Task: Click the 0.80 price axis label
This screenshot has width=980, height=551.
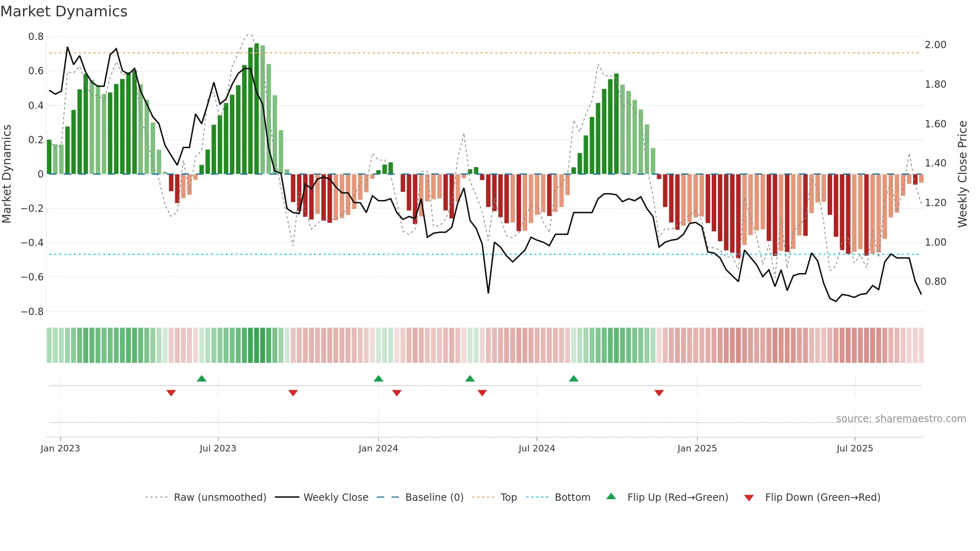Action: tap(935, 281)
